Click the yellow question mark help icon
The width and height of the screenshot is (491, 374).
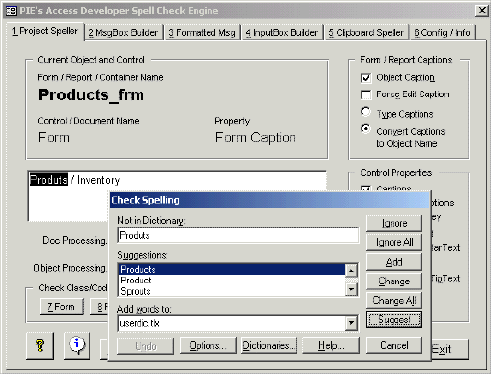[40, 345]
